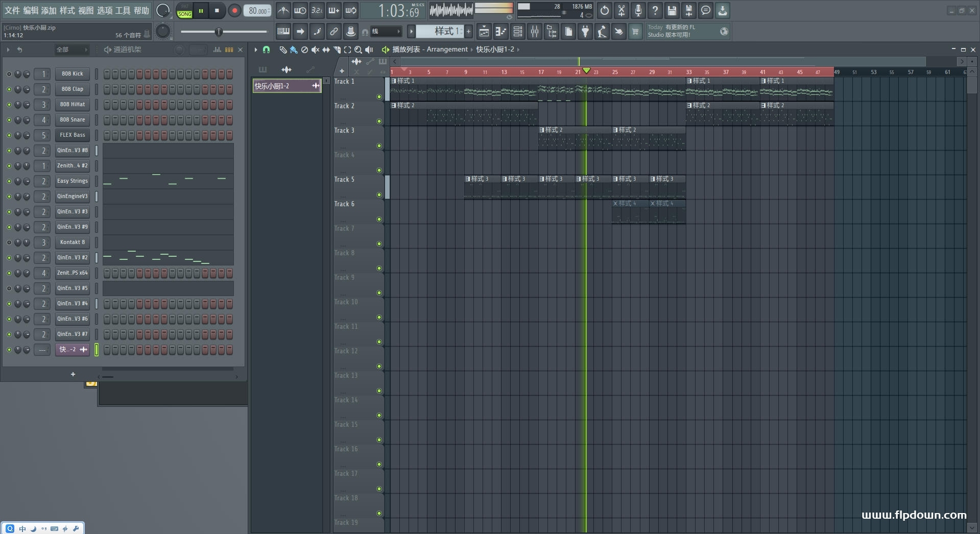Click the tempo 80.000 field
Viewport: 980px width, 534px height.
(x=257, y=11)
